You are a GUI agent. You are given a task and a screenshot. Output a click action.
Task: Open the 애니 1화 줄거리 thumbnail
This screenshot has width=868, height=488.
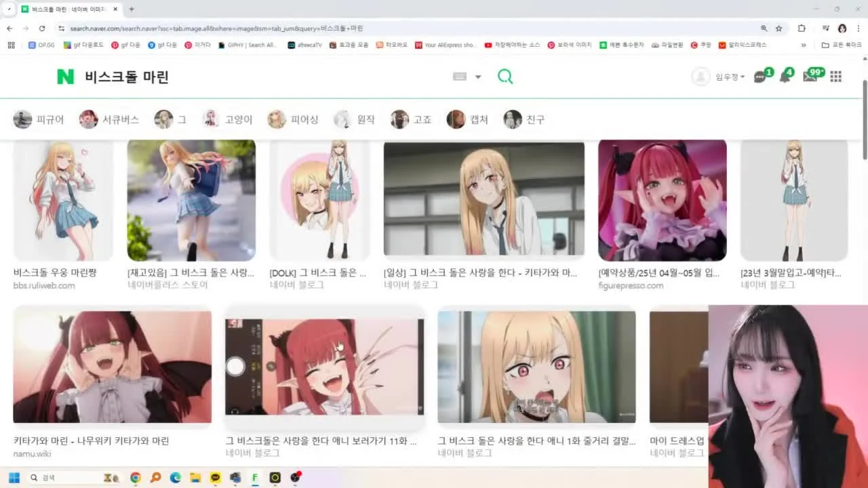536,367
